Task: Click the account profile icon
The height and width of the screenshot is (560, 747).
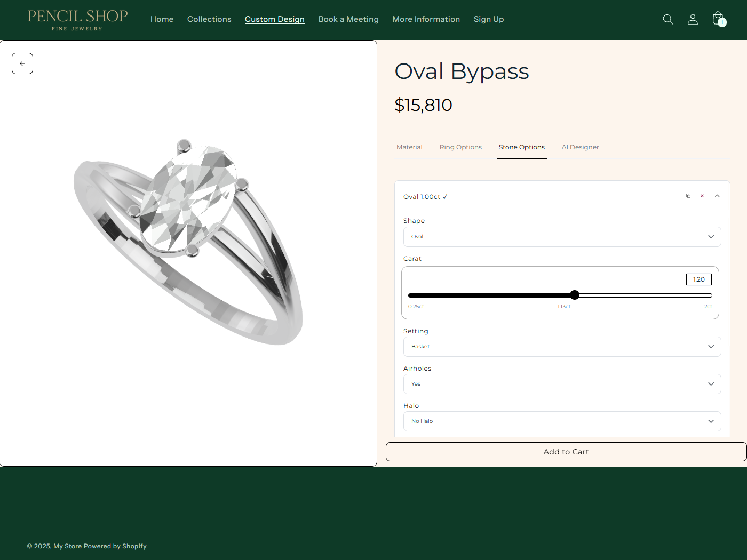Action: point(693,19)
